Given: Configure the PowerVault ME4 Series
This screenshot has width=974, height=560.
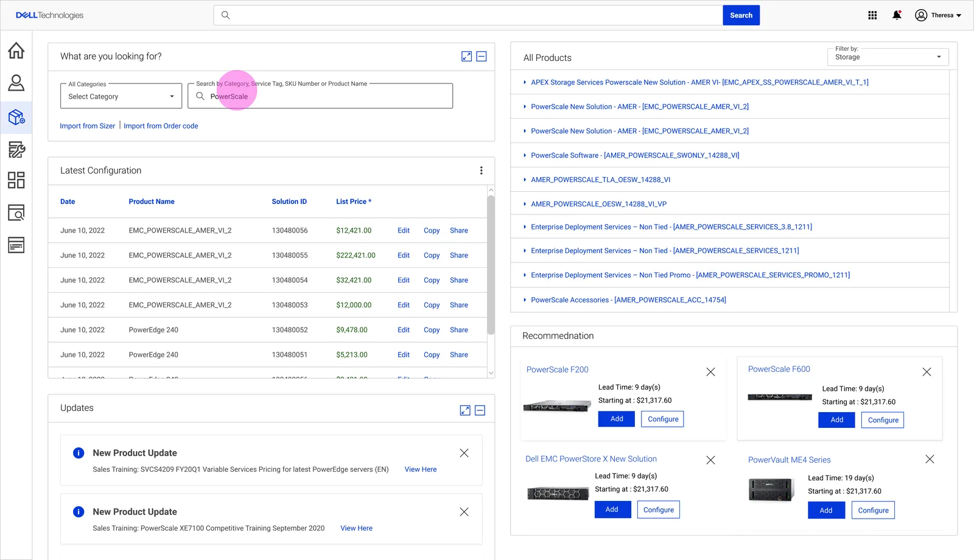Looking at the screenshot, I should 874,510.
